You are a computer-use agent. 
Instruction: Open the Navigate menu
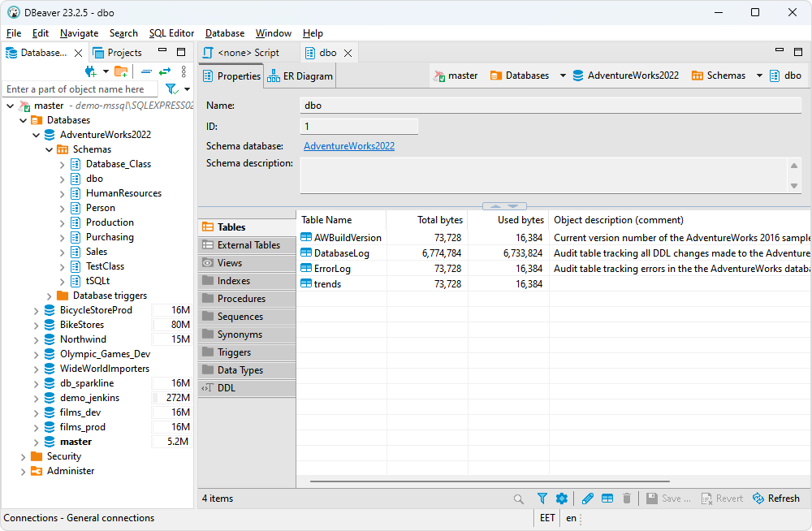coord(80,33)
